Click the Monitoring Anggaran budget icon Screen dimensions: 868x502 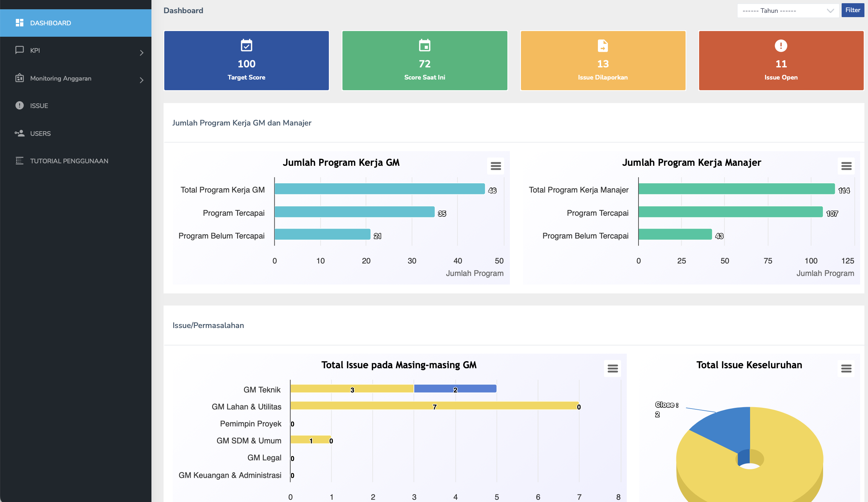(20, 78)
